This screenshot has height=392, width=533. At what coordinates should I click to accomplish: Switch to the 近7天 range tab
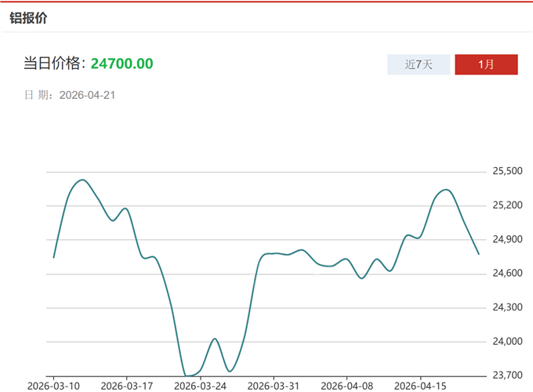[x=419, y=64]
